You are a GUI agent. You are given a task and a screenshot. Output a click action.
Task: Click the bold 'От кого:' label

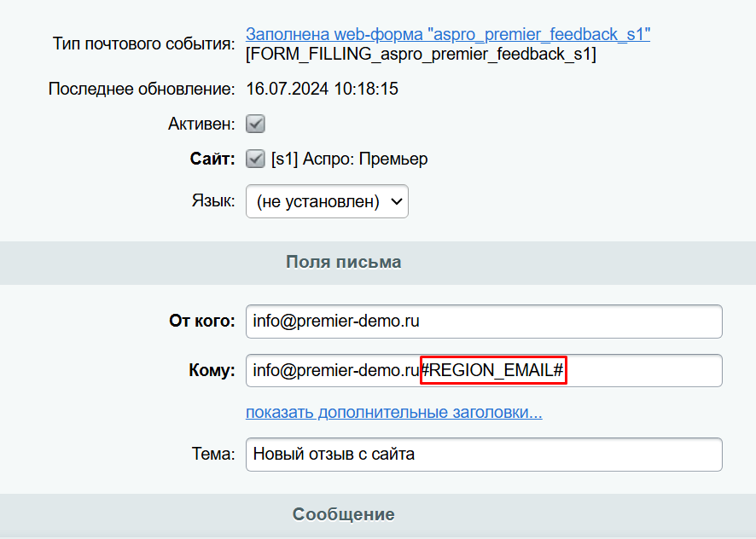(202, 321)
